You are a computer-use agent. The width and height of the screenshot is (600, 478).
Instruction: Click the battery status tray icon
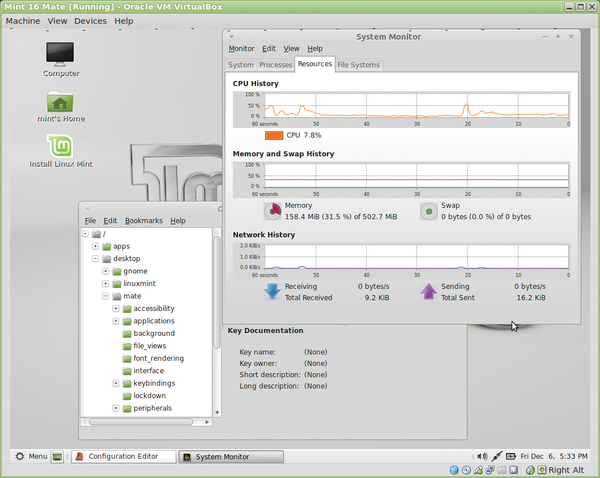(x=511, y=456)
